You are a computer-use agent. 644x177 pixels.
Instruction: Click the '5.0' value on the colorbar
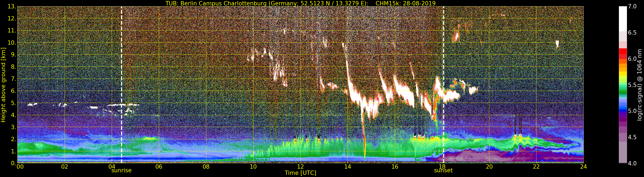pos(632,111)
